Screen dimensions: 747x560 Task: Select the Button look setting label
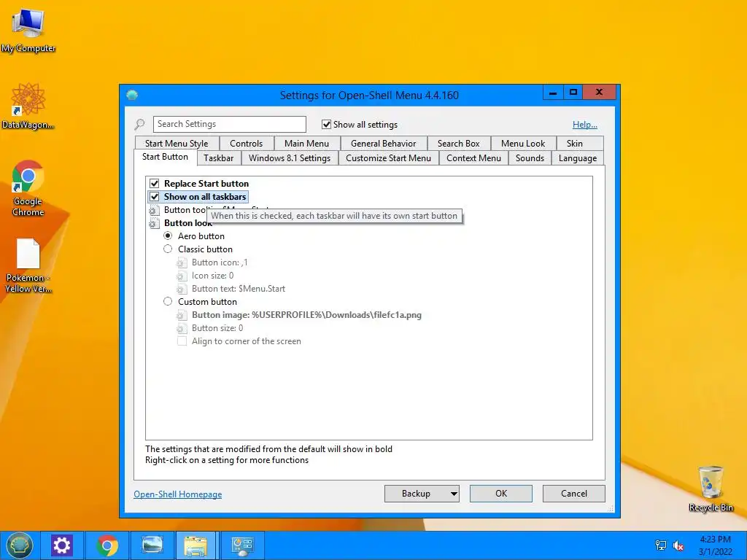[x=188, y=223]
